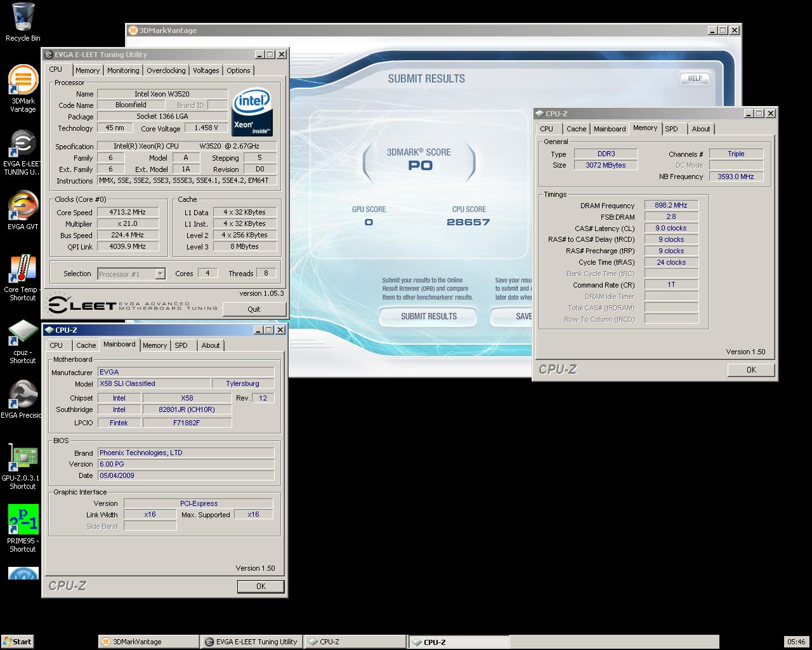Open Voltages tab in E-LEET
The width and height of the screenshot is (812, 650).
(206, 70)
